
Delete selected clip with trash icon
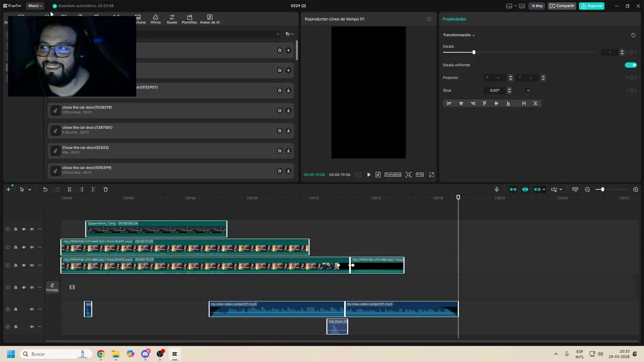point(106,190)
